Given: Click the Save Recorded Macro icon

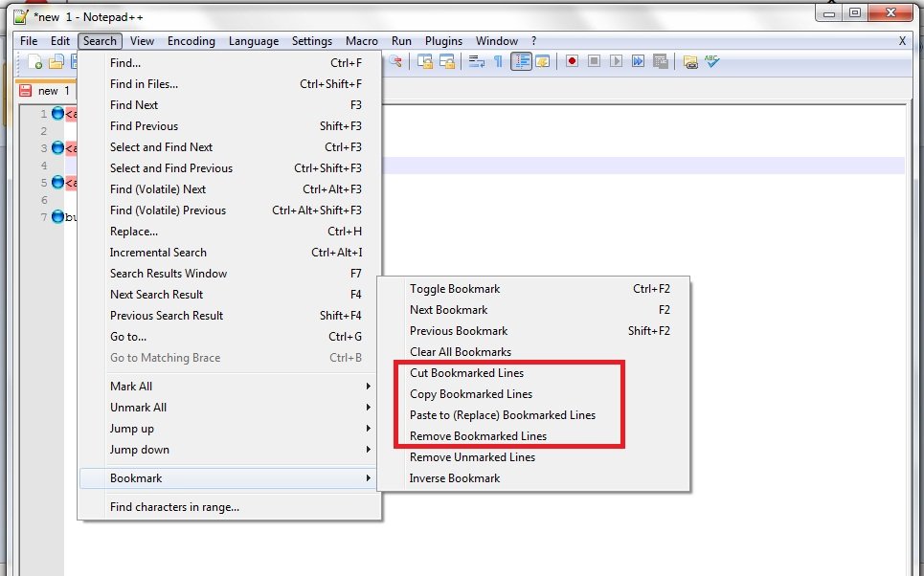Looking at the screenshot, I should click(x=660, y=61).
